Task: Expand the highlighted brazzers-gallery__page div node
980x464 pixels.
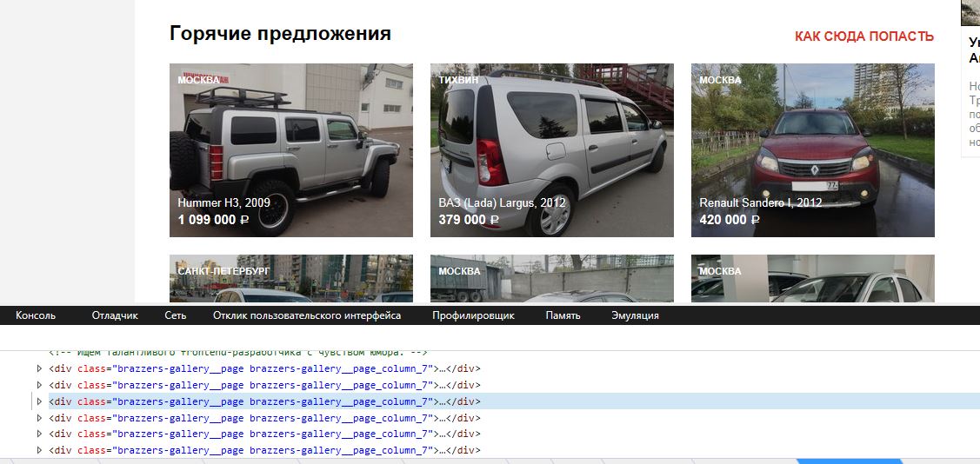Action: [39, 401]
